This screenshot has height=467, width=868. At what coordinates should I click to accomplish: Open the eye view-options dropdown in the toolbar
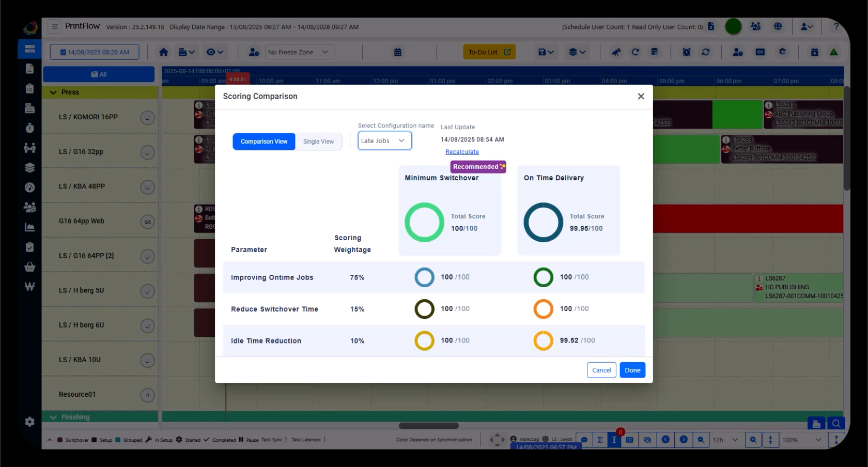(214, 52)
